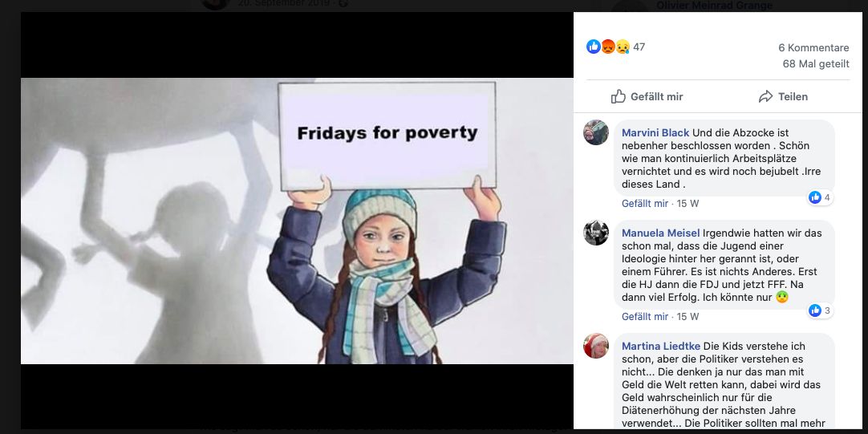Like Manuela Meisel's comment via Gefällt mir
The width and height of the screenshot is (868, 434).
(x=645, y=317)
